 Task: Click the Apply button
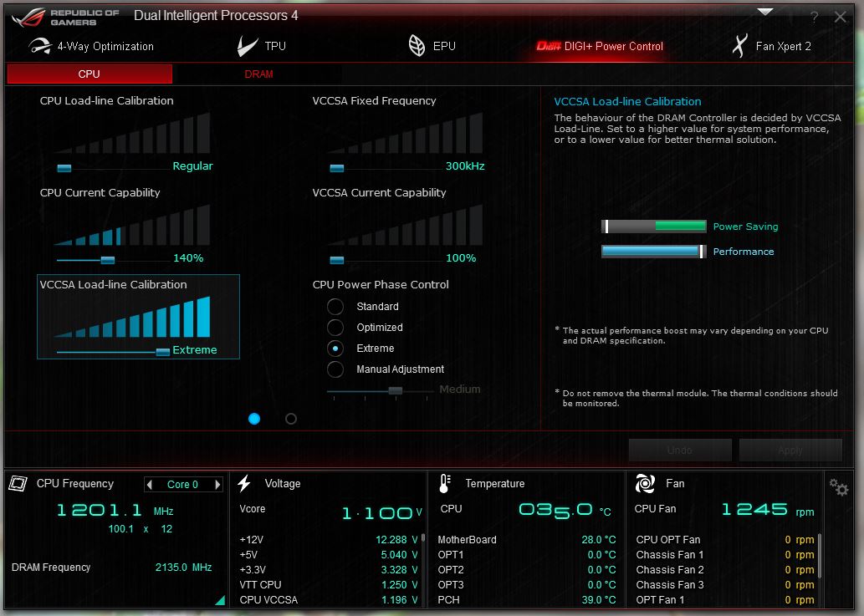pyautogui.click(x=790, y=451)
